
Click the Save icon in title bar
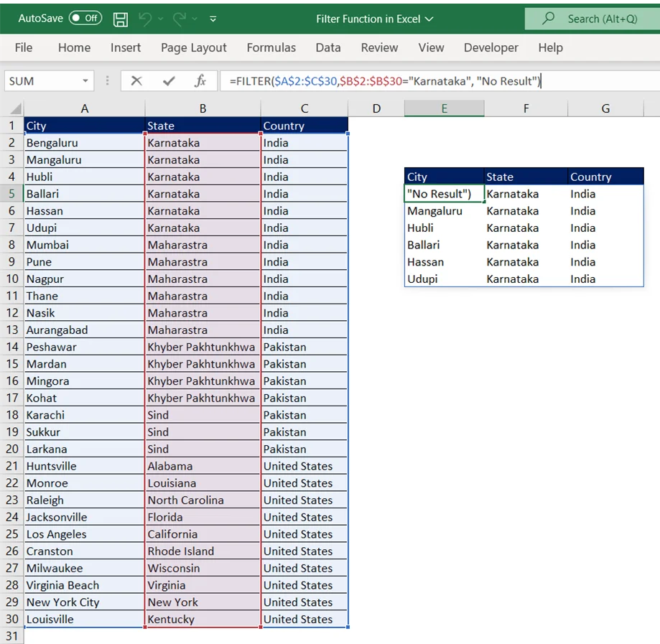121,19
